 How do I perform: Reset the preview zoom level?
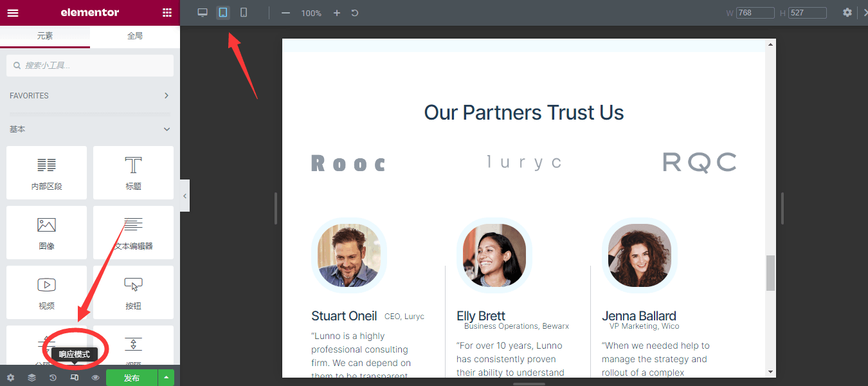355,13
